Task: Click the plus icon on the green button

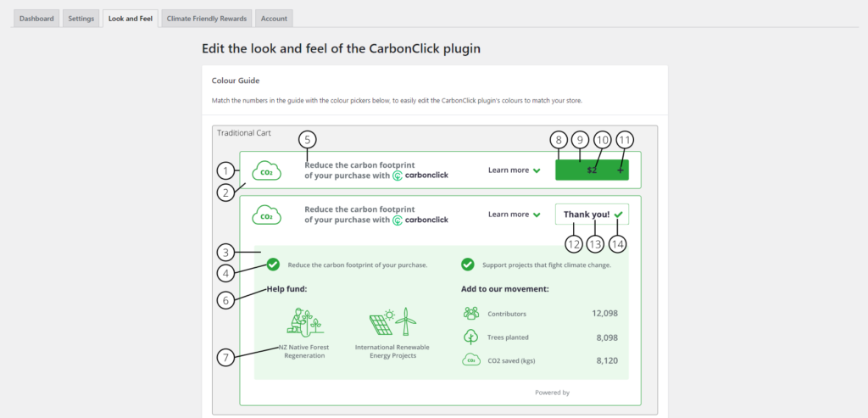Action: pos(620,170)
